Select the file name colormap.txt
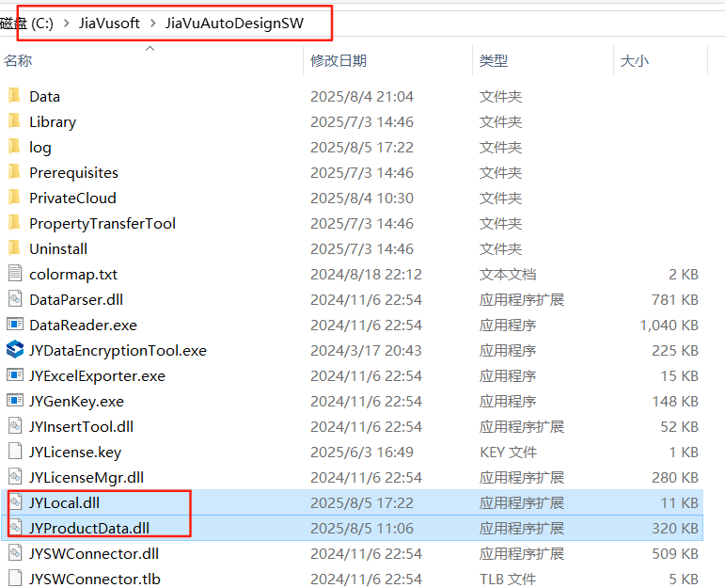The width and height of the screenshot is (725, 588). pos(73,275)
